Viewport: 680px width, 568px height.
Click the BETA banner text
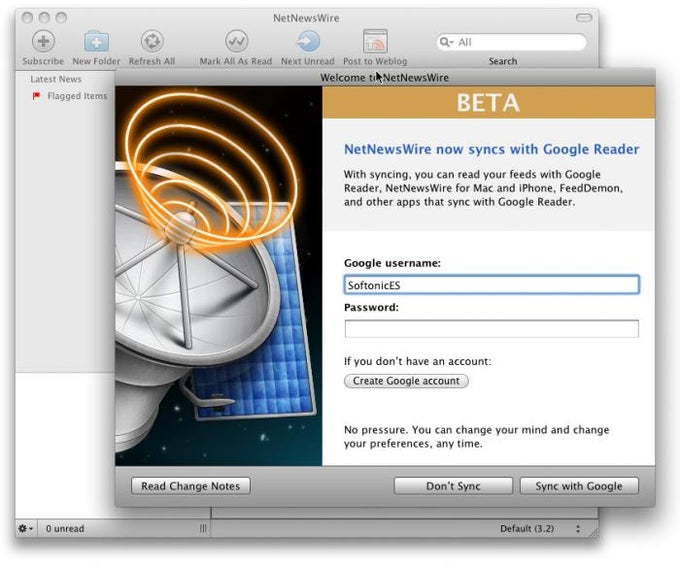coord(488,103)
